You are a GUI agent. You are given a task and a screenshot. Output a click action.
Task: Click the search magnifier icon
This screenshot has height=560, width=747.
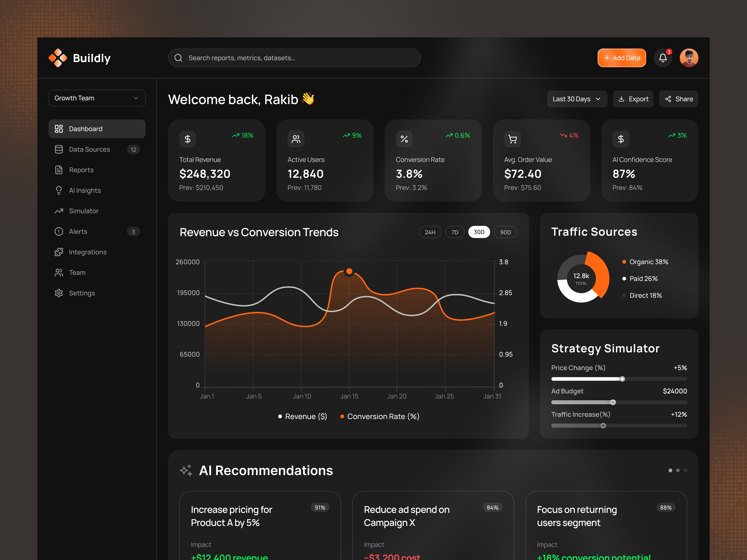click(178, 58)
